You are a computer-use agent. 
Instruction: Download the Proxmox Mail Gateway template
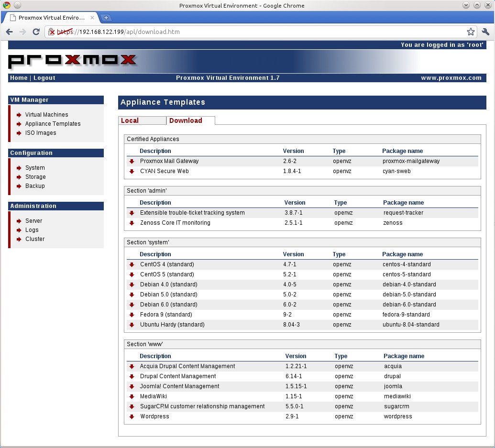click(132, 161)
